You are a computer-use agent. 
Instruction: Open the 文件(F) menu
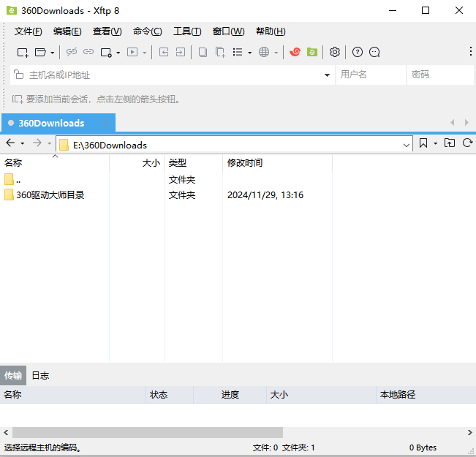point(29,31)
